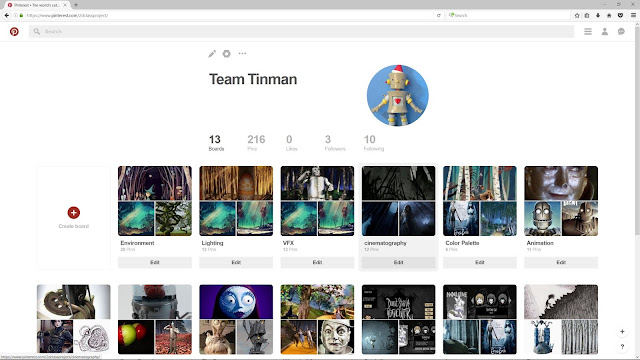Image resolution: width=640 pixels, height=360 pixels.
Task: Select the 10 Following tab
Action: 373,143
